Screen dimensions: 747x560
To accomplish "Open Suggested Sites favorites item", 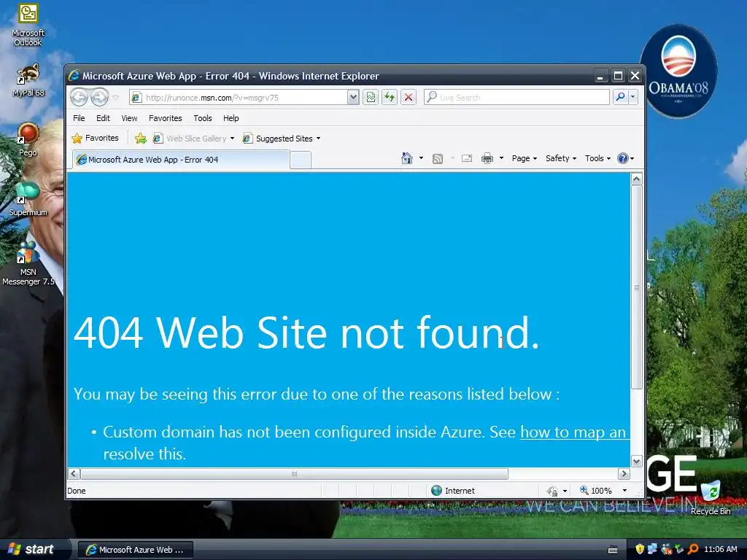I will pyautogui.click(x=278, y=139).
